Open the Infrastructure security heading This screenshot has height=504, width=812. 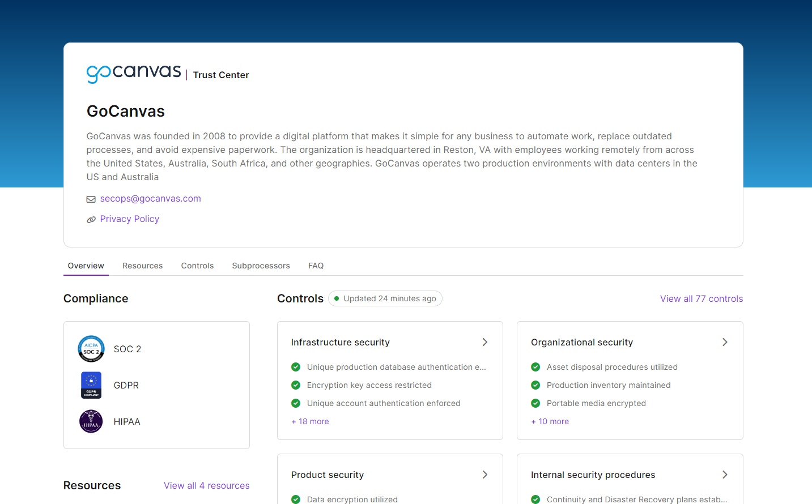click(x=341, y=342)
